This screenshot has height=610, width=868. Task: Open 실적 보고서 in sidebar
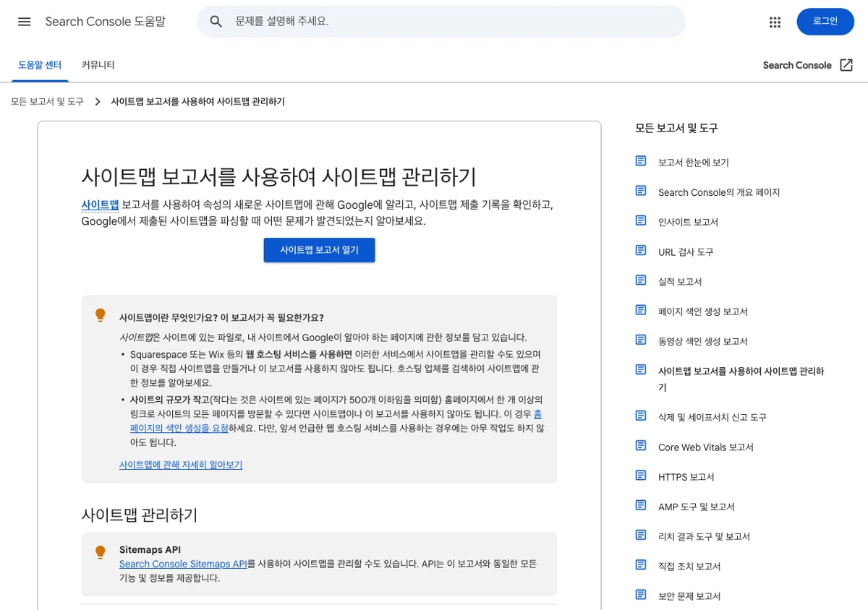point(680,282)
